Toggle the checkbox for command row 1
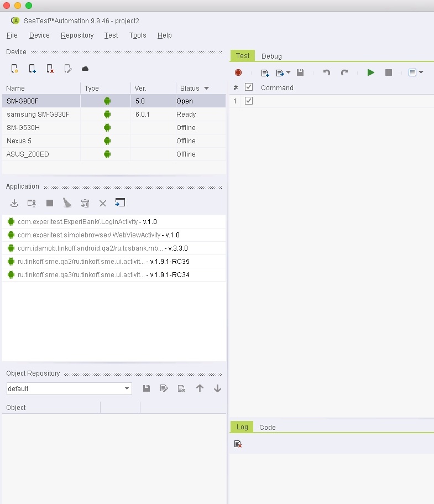This screenshot has width=434, height=504. [x=249, y=101]
